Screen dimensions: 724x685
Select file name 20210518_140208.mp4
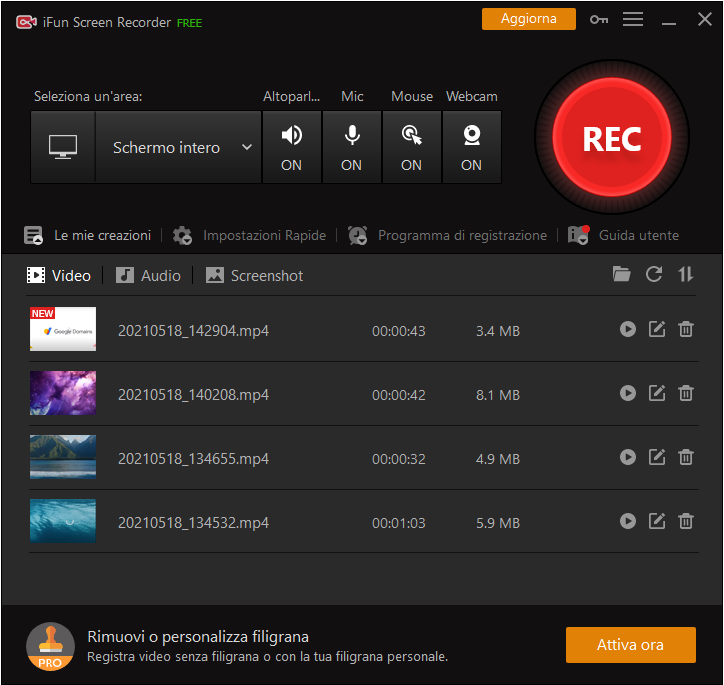[x=193, y=395]
